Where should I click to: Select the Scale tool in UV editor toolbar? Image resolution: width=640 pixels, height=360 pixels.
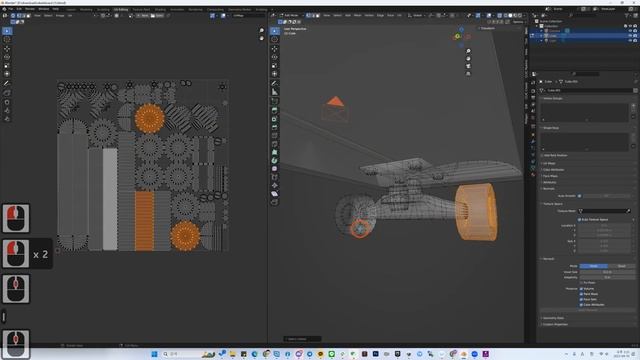[x=7, y=66]
